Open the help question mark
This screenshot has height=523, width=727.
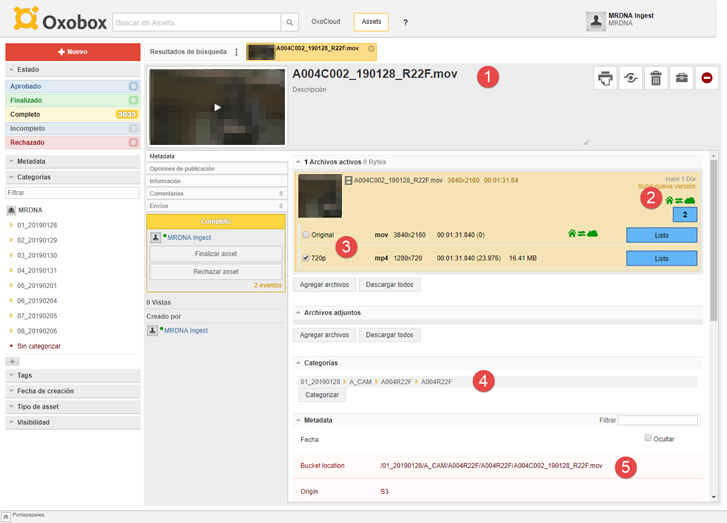[x=405, y=22]
